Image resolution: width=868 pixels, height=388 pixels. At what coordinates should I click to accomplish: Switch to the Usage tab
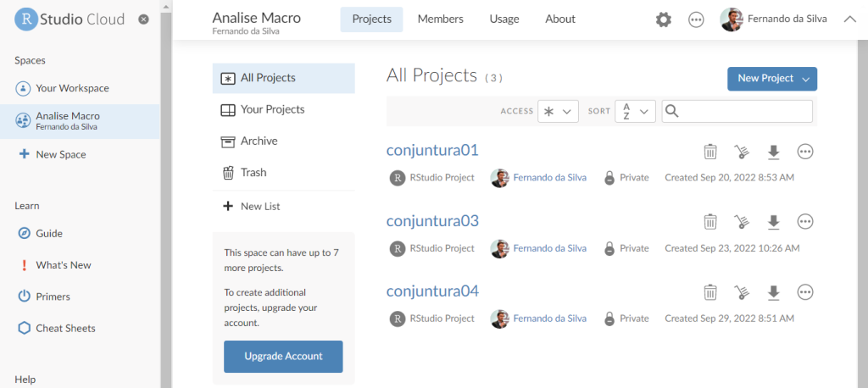tap(504, 19)
